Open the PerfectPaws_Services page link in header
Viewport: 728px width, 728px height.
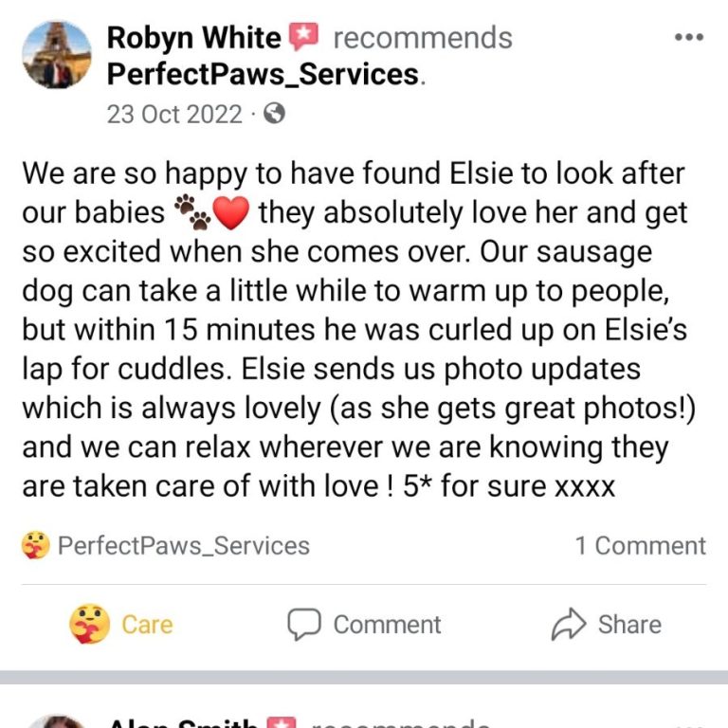(x=263, y=74)
